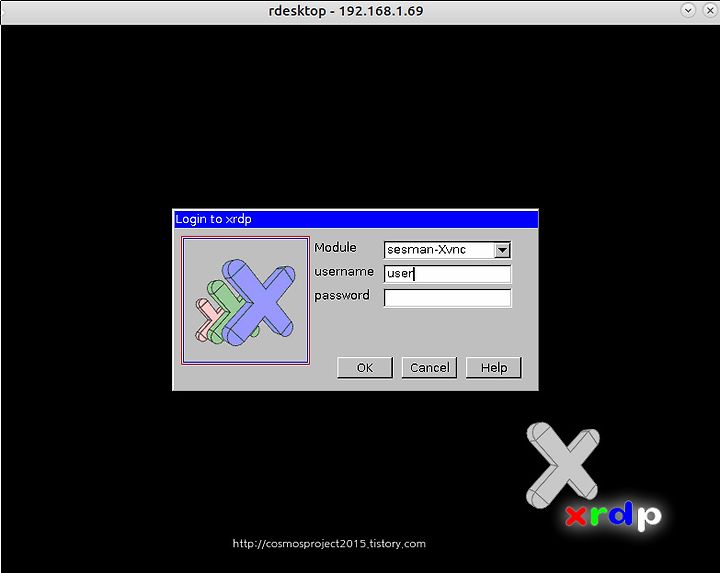Click the password label
Screen dimensions: 720x573
(x=342, y=295)
